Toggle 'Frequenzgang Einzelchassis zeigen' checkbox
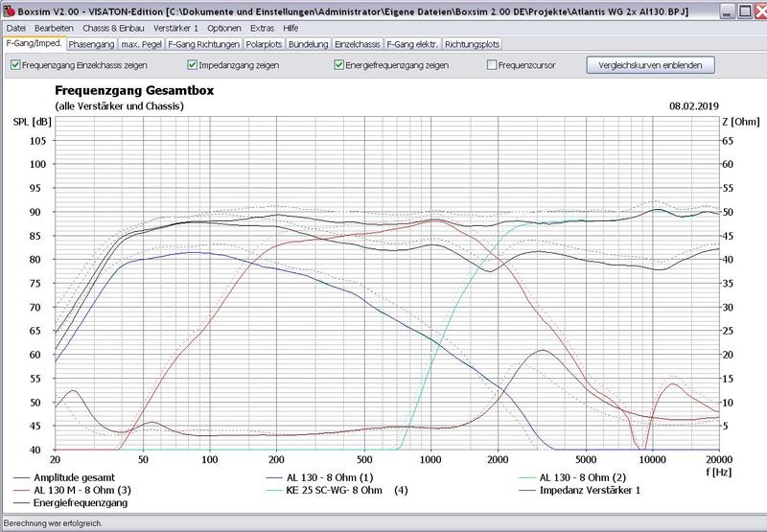Screen dimensions: 767x532 click(x=15, y=65)
